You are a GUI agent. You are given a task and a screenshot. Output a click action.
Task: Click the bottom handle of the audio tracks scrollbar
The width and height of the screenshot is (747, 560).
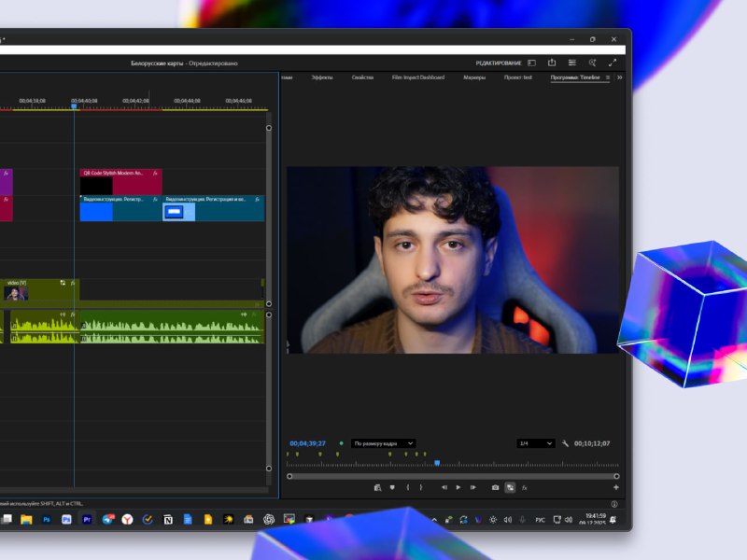[x=269, y=469]
